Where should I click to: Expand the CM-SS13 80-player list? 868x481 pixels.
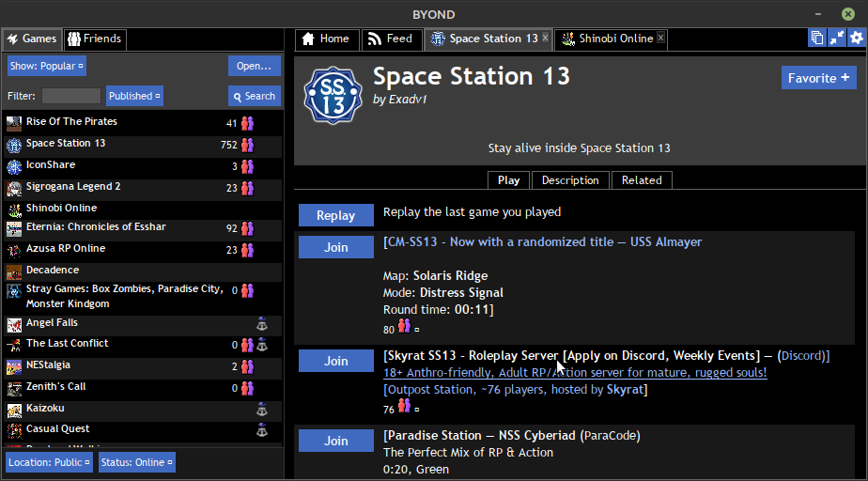(417, 330)
